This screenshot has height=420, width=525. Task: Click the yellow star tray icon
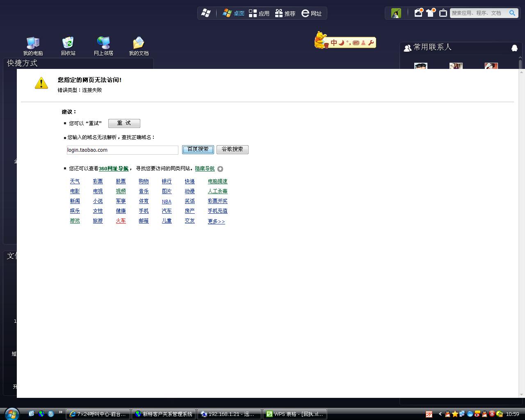pos(455,414)
